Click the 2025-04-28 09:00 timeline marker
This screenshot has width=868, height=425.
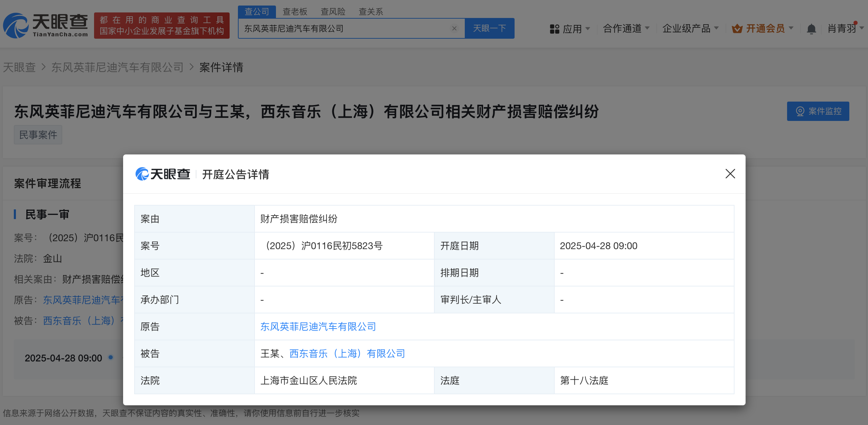tap(111, 357)
